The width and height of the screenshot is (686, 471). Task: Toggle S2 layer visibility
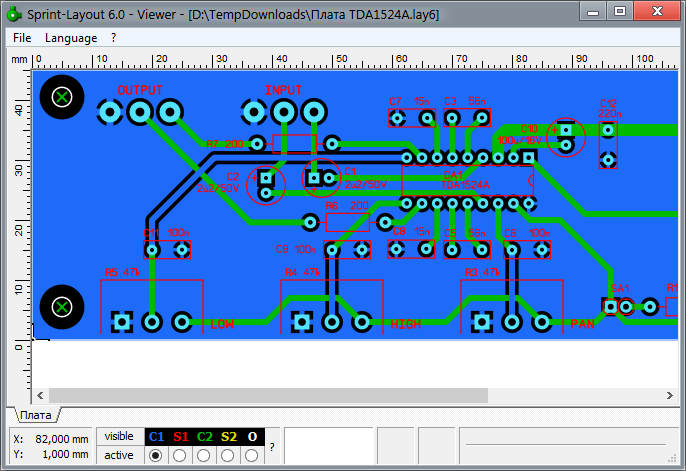(x=229, y=436)
